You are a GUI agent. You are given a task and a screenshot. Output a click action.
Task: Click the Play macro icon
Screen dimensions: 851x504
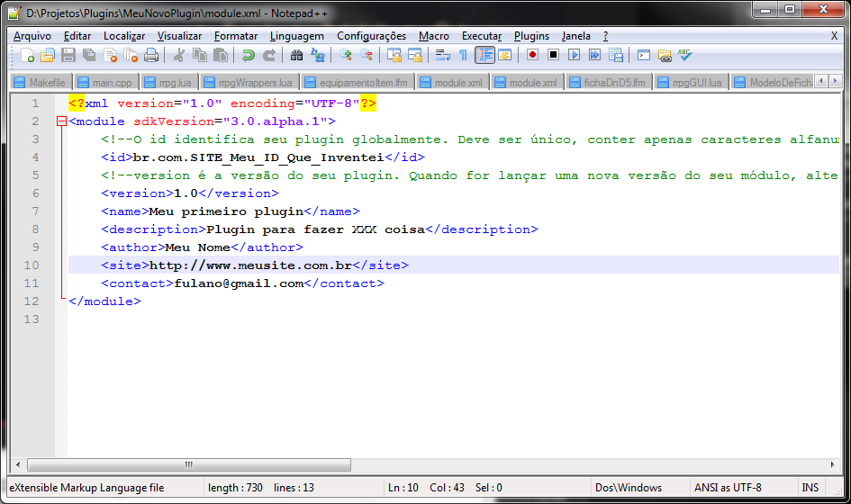pos(574,56)
